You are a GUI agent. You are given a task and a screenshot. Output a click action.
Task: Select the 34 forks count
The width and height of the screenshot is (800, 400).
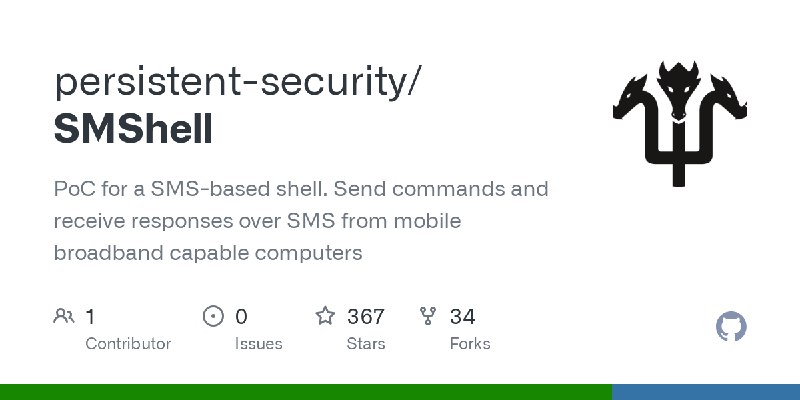[x=463, y=317]
